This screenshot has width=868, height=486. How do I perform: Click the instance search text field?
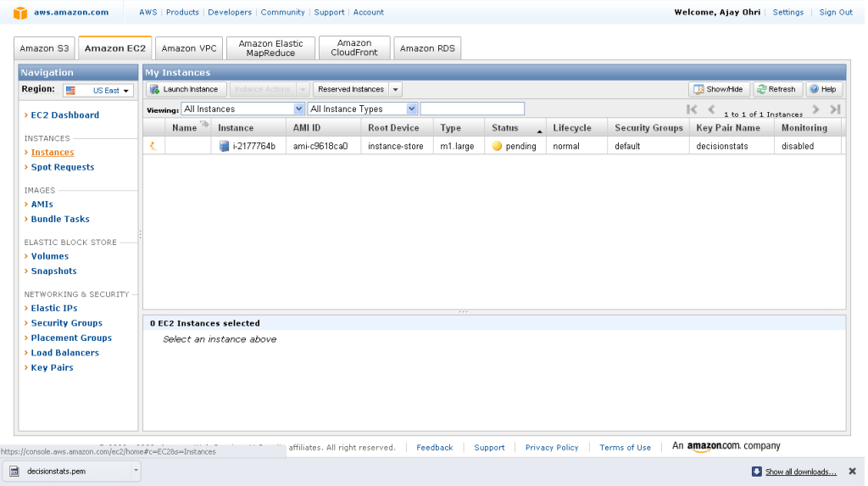(472, 109)
